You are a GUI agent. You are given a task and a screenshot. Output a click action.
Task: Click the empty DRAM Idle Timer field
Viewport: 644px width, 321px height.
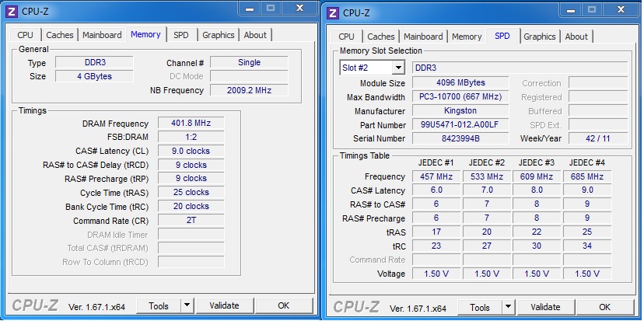(191, 235)
